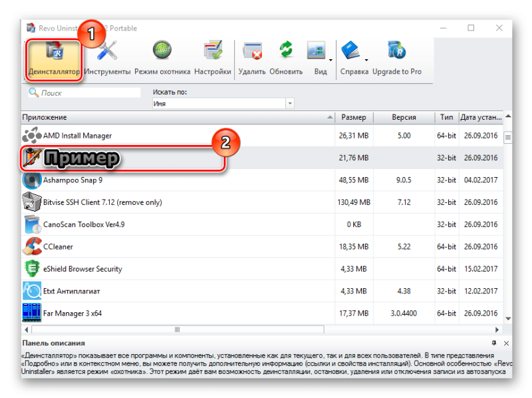Screen dimensions: 532x398
Task: Click the Удалить uninstall button
Action: pyautogui.click(x=252, y=58)
